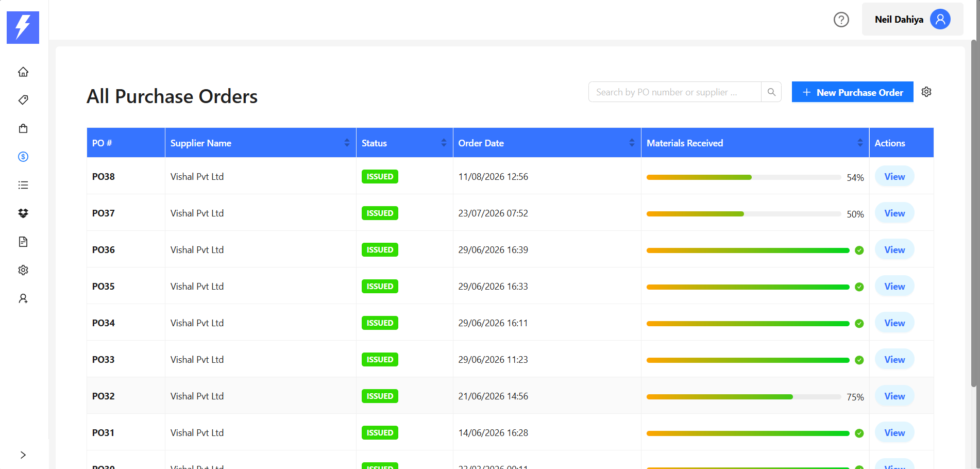
Task: View purchase order PO35
Action: coord(894,286)
